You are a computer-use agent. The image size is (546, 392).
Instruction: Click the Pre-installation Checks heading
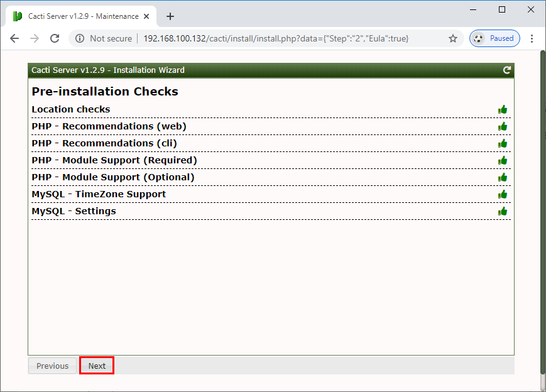[105, 91]
